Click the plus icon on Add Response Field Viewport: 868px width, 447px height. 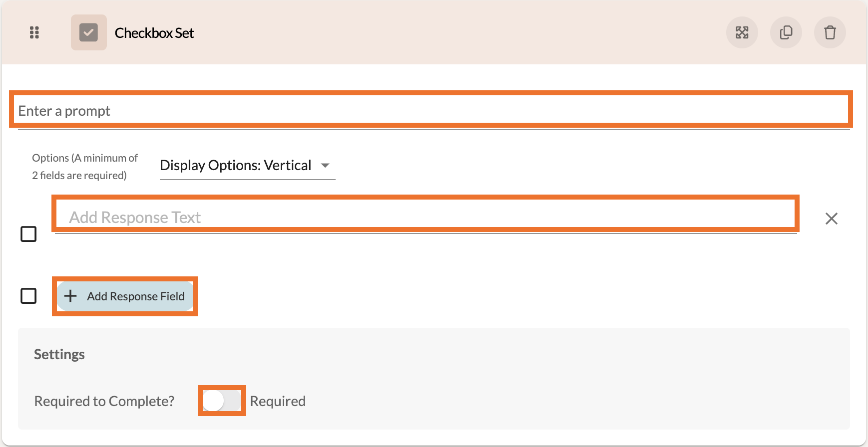(x=70, y=296)
